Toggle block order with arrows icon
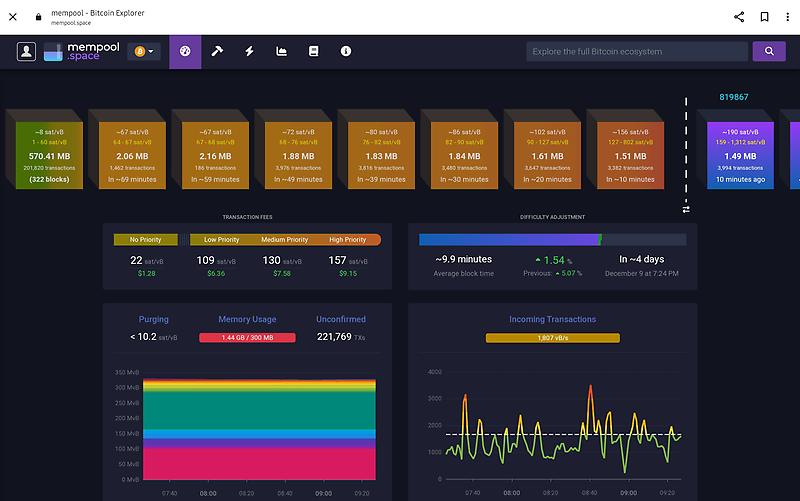Viewport: 800px width, 501px height. pyautogui.click(x=686, y=209)
